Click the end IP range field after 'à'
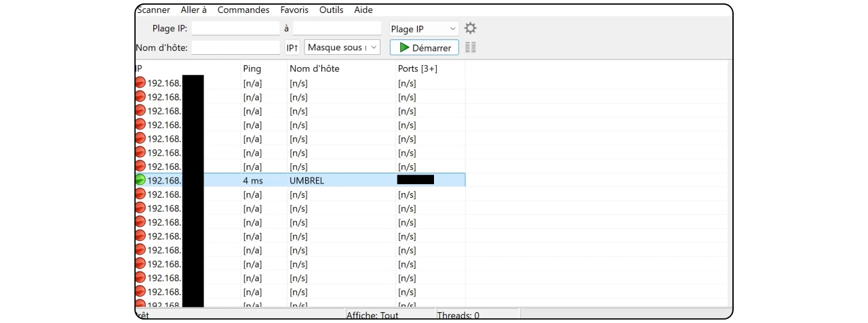The image size is (868, 323). click(x=337, y=28)
